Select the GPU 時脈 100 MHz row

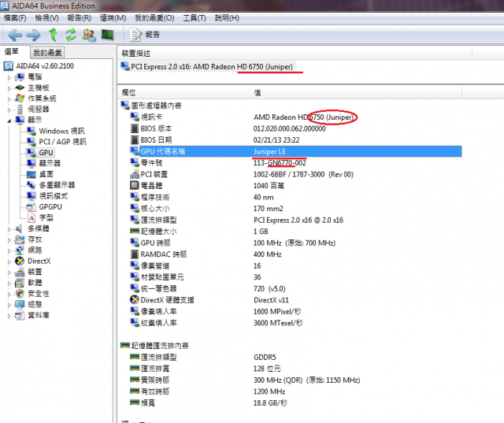295,243
